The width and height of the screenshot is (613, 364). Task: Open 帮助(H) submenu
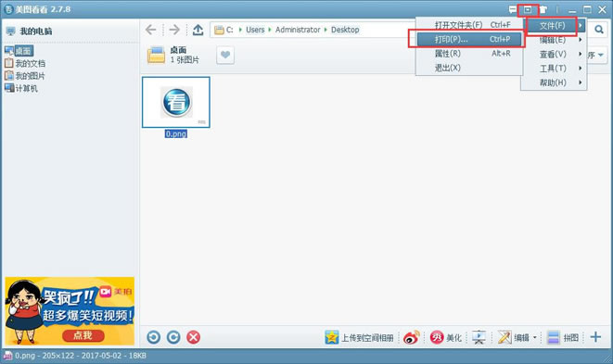coord(554,82)
